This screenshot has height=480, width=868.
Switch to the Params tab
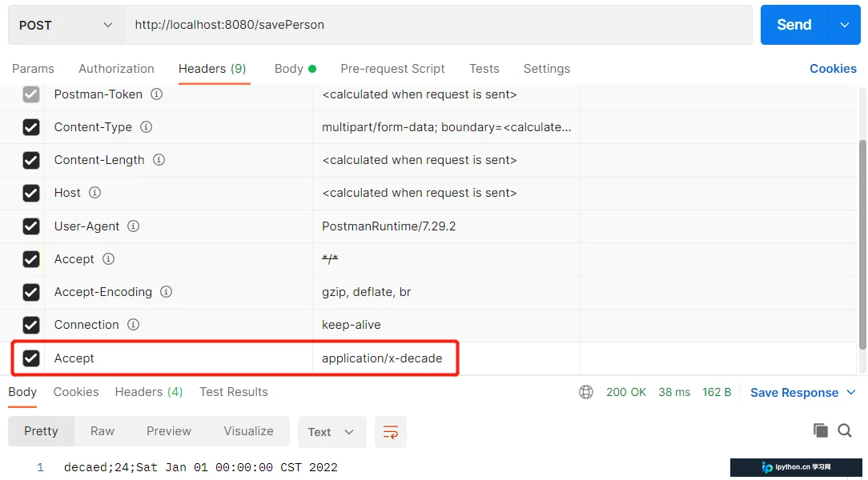pos(33,69)
